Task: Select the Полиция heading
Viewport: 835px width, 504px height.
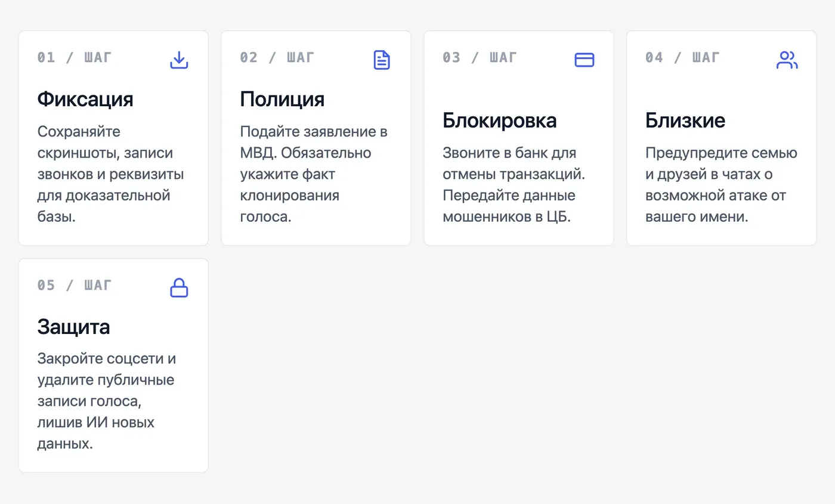Action: click(282, 99)
